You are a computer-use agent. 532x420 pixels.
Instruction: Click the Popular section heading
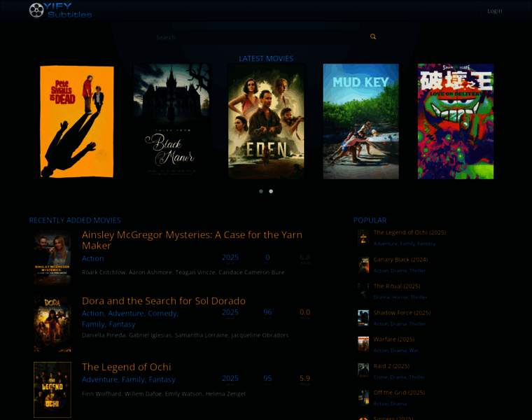point(370,220)
